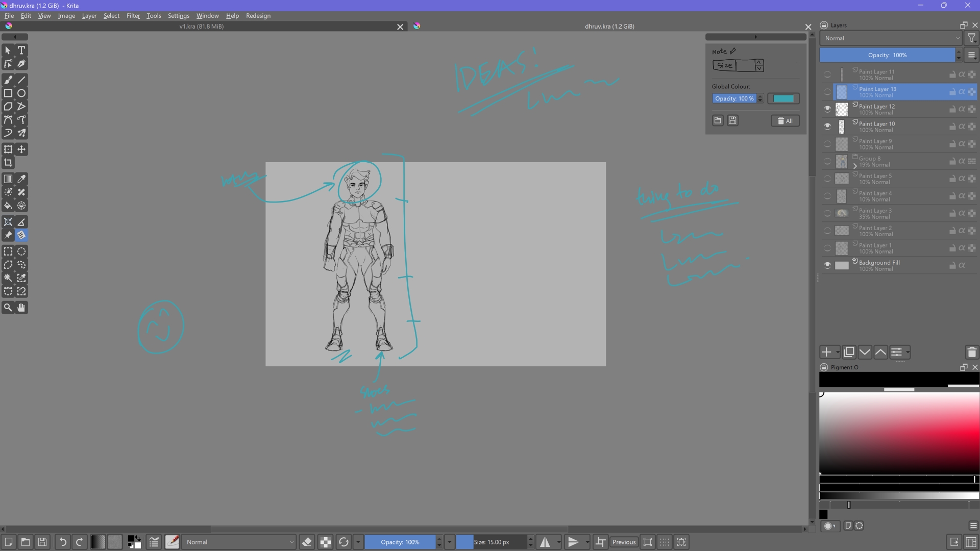Viewport: 980px width, 551px height.
Task: Toggle visibility of Background Fill layer
Action: (x=827, y=265)
